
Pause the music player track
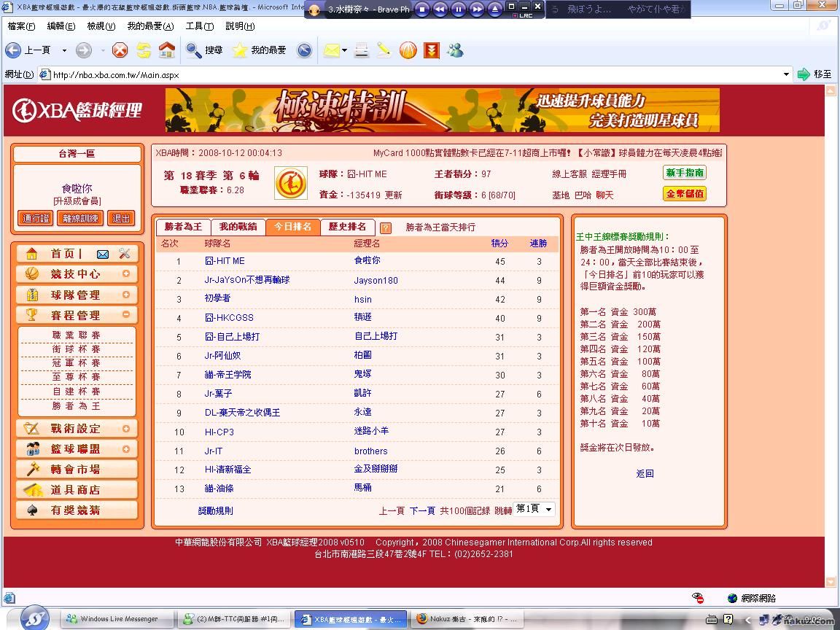tap(459, 9)
